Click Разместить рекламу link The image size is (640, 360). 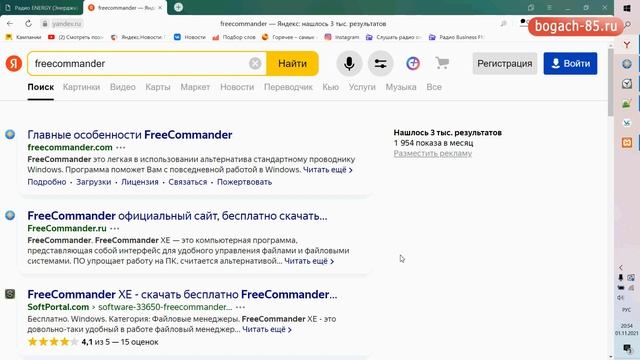coord(433,153)
